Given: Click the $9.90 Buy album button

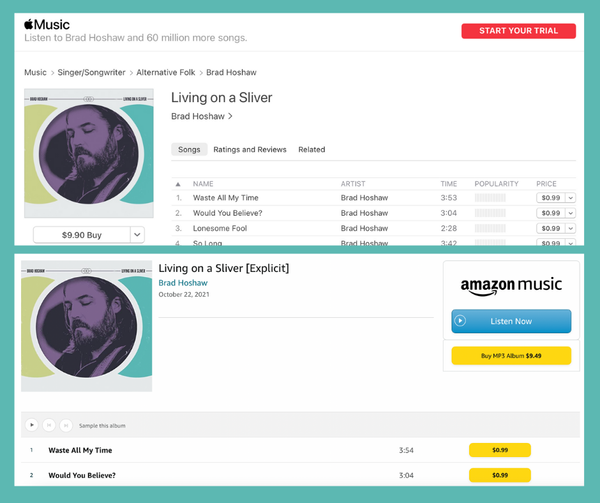Looking at the screenshot, I should [82, 235].
